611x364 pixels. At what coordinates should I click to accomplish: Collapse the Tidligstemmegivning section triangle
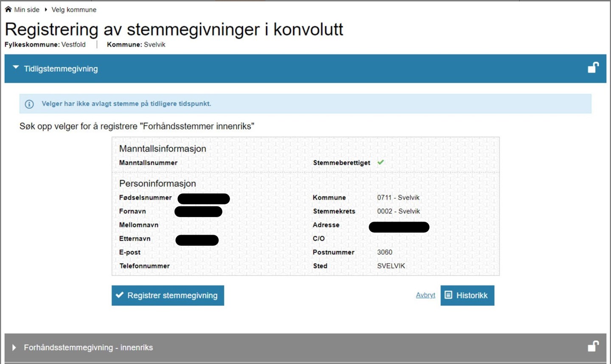(16, 67)
